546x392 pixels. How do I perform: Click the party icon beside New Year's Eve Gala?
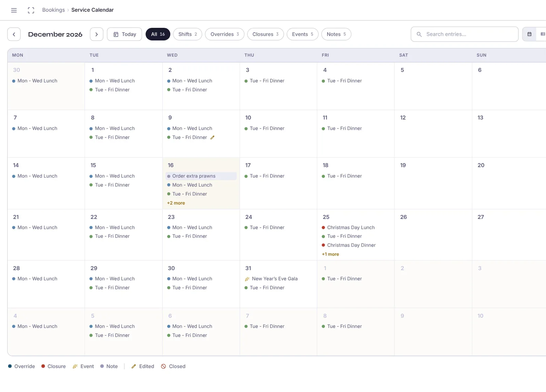[x=247, y=279]
